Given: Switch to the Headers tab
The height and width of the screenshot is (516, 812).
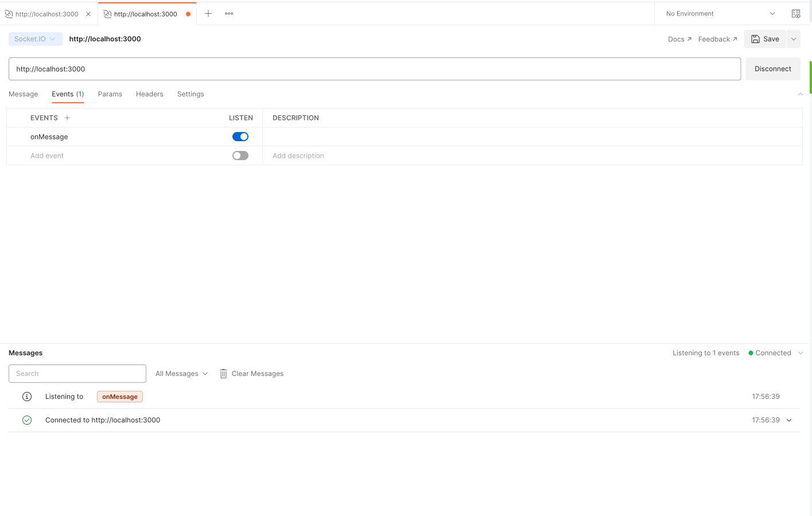Looking at the screenshot, I should click(149, 94).
